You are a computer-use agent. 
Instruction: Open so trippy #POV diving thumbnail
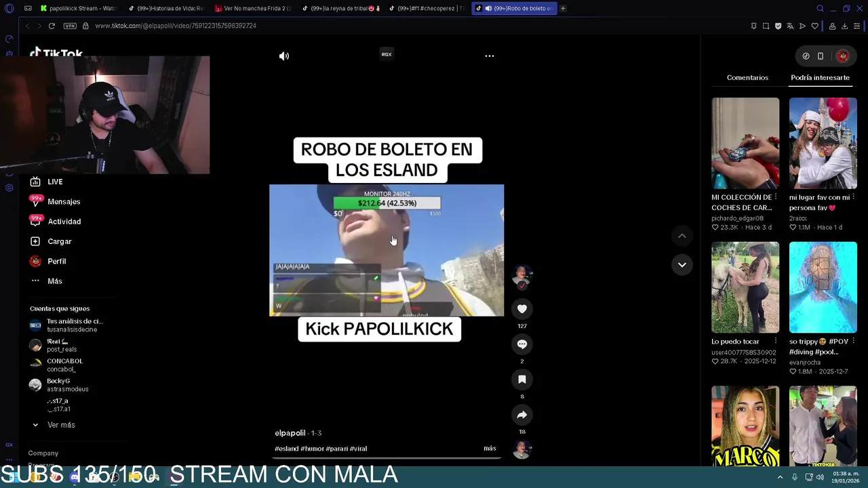pos(823,287)
